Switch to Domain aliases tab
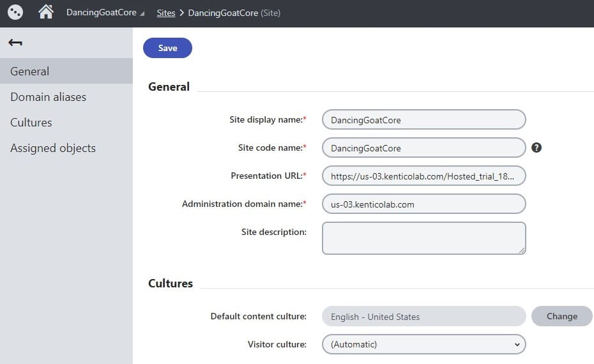Viewport: 594px width, 364px height. coord(66,97)
